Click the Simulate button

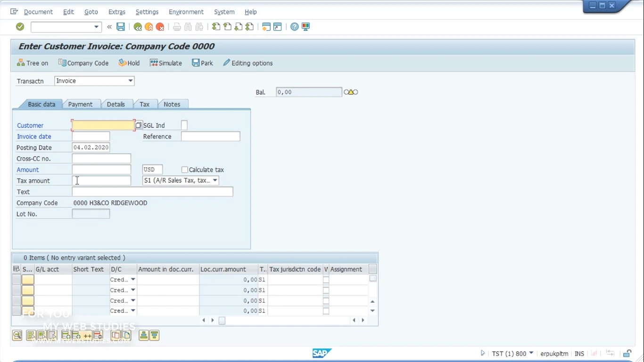166,63
